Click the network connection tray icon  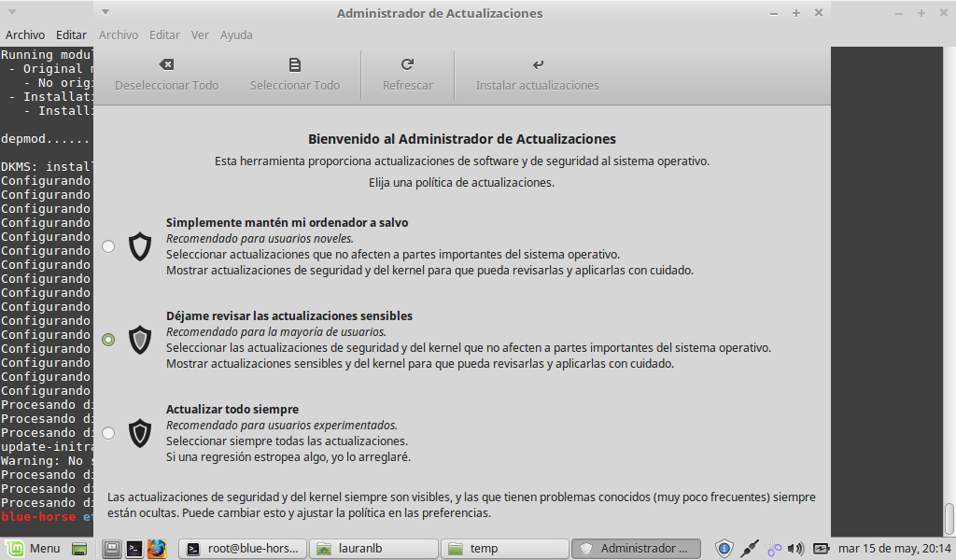click(x=748, y=548)
